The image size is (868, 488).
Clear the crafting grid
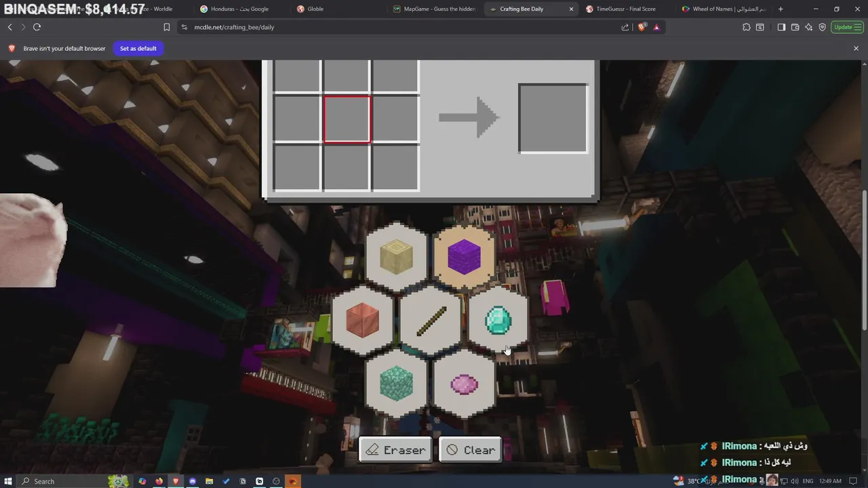pyautogui.click(x=471, y=450)
